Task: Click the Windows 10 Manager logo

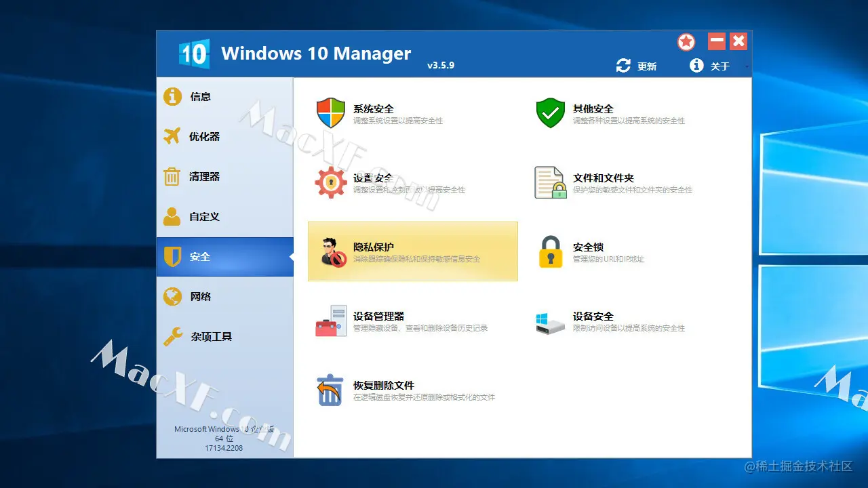Action: (x=194, y=53)
